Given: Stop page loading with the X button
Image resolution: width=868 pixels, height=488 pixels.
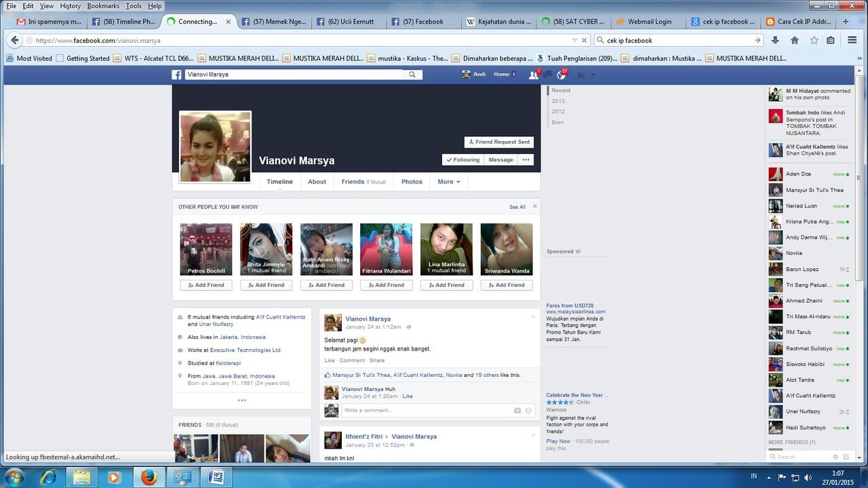Looking at the screenshot, I should [585, 40].
